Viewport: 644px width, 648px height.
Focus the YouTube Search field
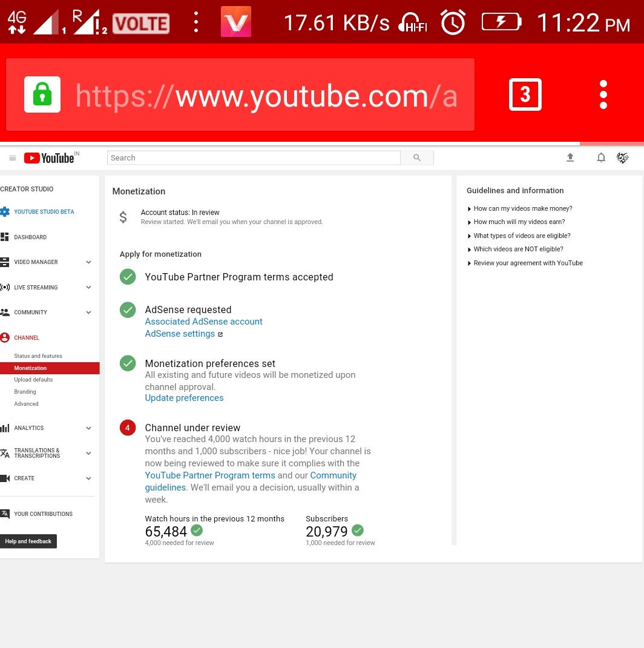(253, 157)
